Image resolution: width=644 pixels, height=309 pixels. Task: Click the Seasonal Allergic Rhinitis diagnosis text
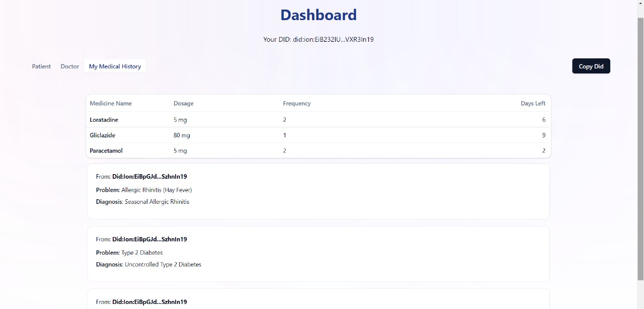coord(156,201)
